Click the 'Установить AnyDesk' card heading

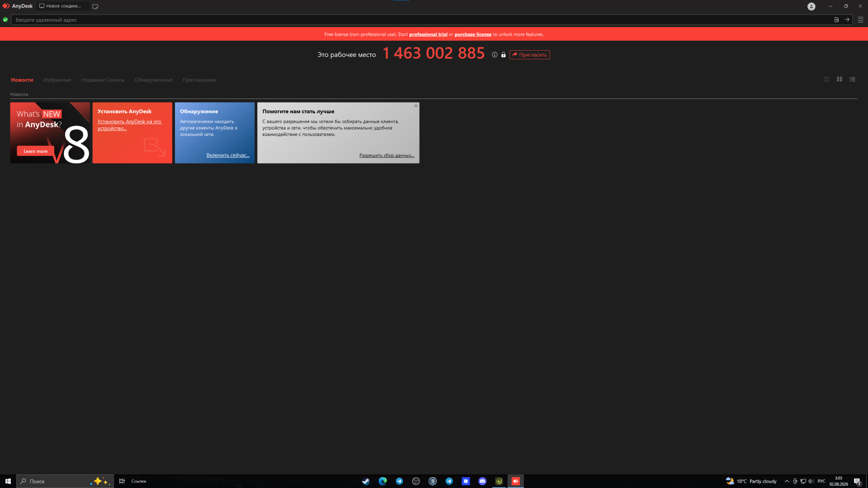click(124, 112)
